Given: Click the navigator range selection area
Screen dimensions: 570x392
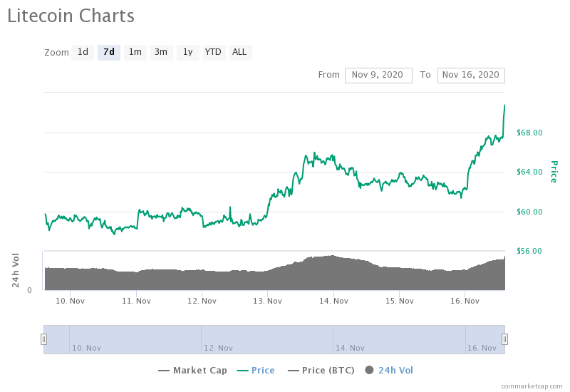Looking at the screenshot, I should 274,339.
